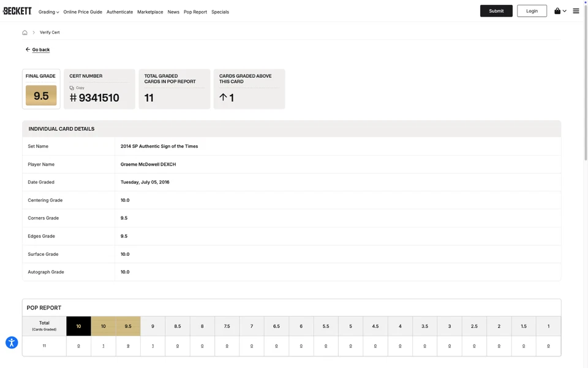Click the gold 10 grade count link
588x368 pixels.
pos(104,346)
